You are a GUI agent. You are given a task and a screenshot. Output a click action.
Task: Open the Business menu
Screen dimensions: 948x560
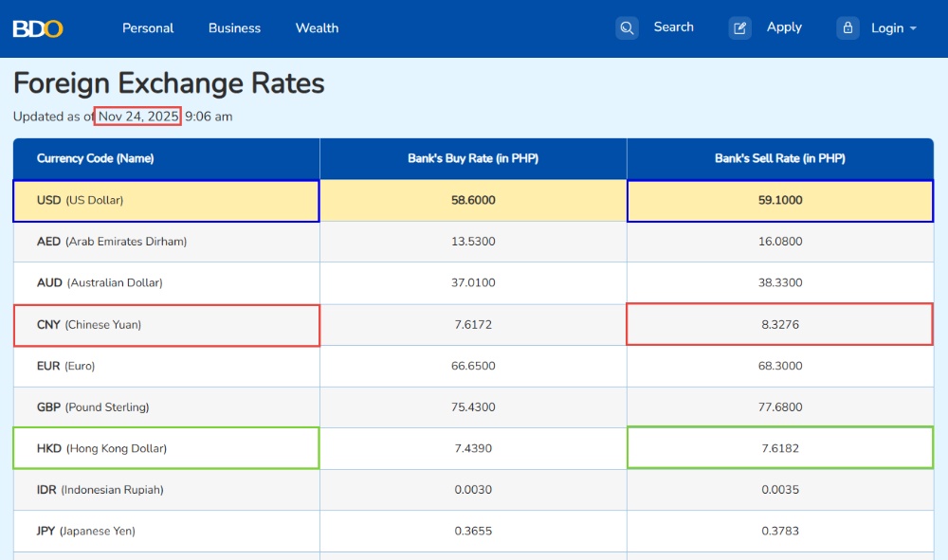[x=234, y=28]
